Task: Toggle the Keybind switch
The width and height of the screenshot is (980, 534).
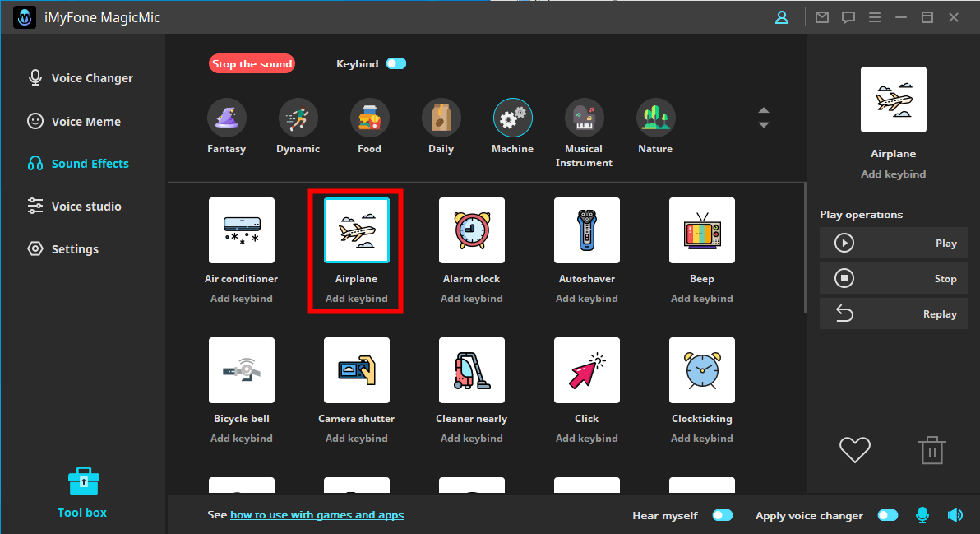Action: pyautogui.click(x=396, y=64)
